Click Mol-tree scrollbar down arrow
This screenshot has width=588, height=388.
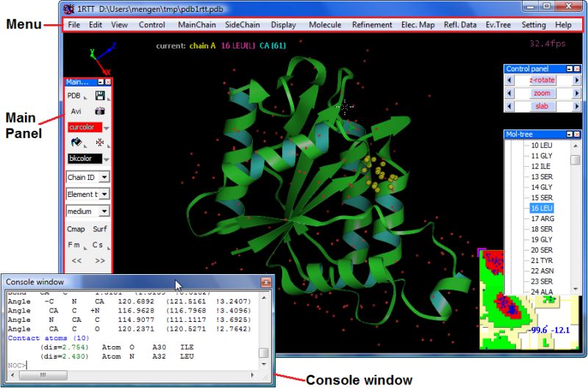coord(576,289)
